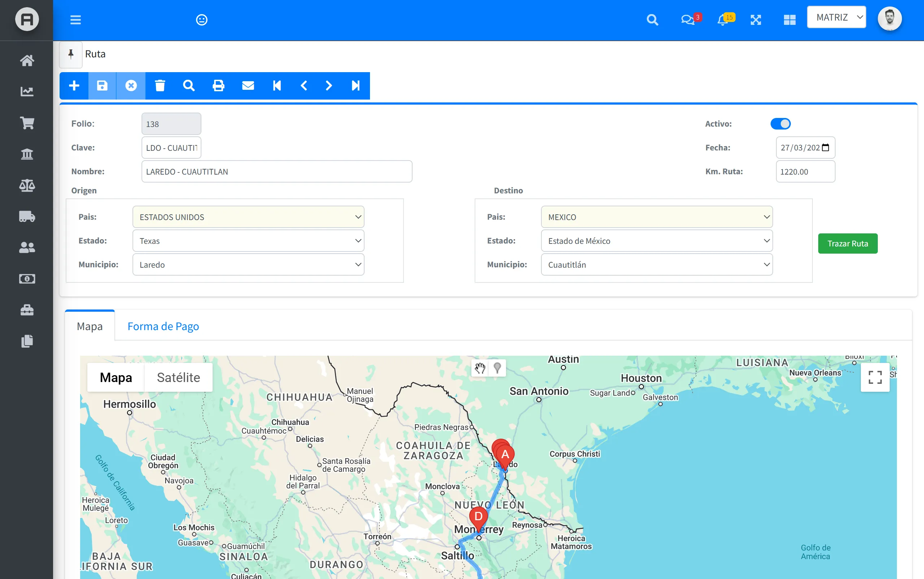The image size is (924, 579).
Task: Go to Home in sidebar
Action: click(27, 60)
